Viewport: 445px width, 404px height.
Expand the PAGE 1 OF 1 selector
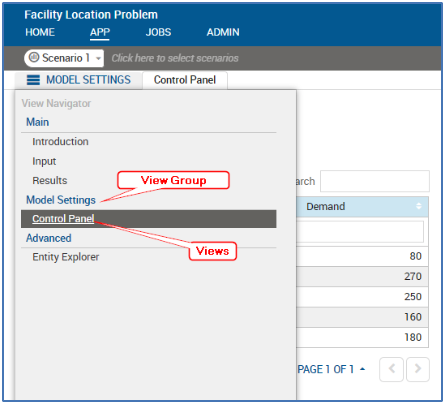[331, 369]
